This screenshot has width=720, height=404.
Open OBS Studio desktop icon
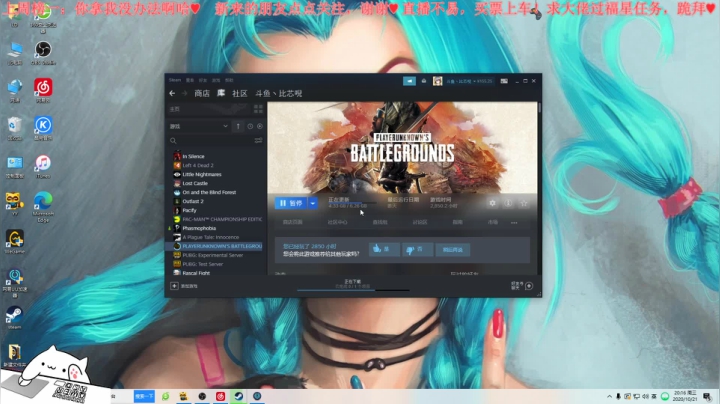pyautogui.click(x=43, y=53)
